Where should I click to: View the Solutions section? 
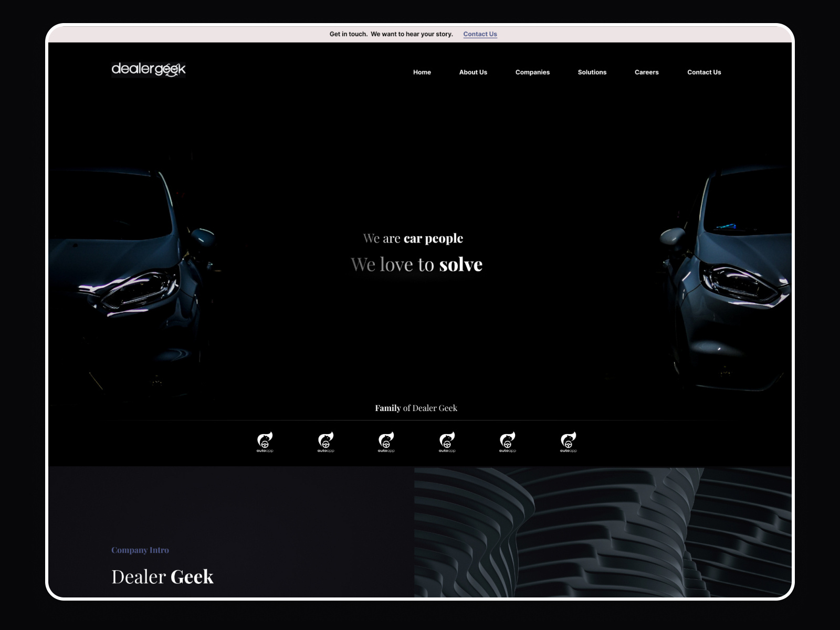[x=592, y=72]
